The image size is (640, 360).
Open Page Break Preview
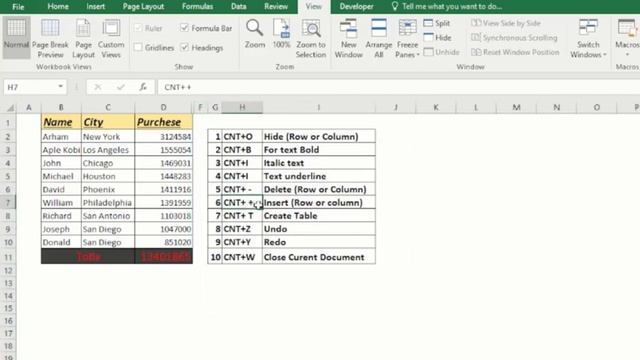click(50, 38)
